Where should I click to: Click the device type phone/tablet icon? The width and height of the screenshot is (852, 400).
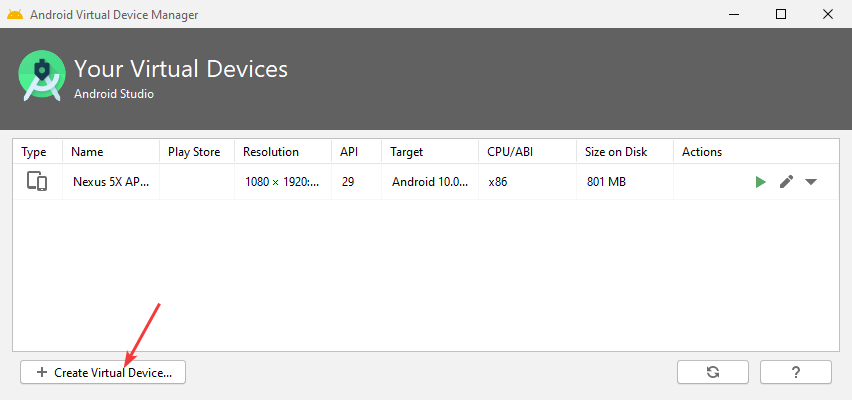[37, 182]
